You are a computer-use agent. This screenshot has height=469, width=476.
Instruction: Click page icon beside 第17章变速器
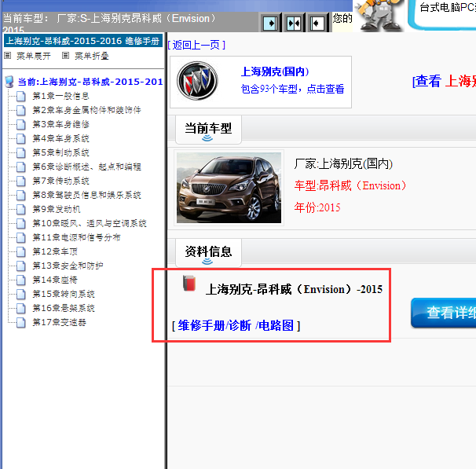20,322
